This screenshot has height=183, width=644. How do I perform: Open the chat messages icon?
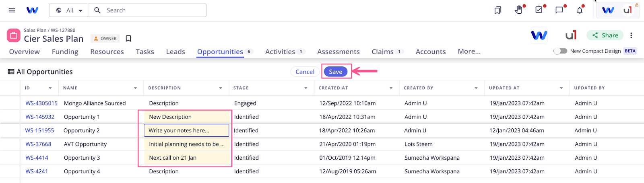[559, 10]
